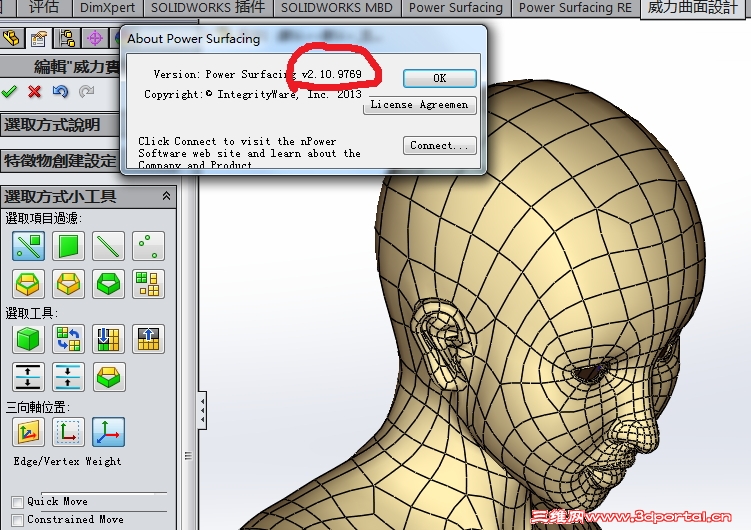This screenshot has width=751, height=530.
Task: Click the grow selection down-arrow grid icon
Action: click(x=108, y=339)
